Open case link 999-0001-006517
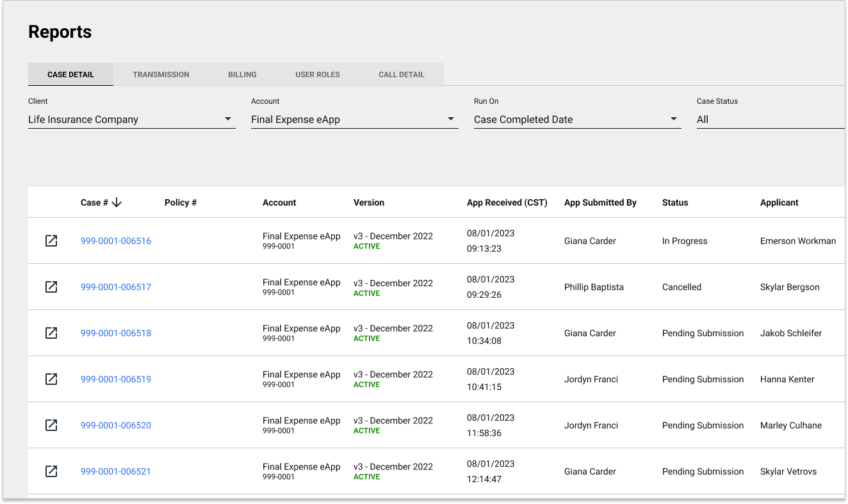 click(116, 287)
